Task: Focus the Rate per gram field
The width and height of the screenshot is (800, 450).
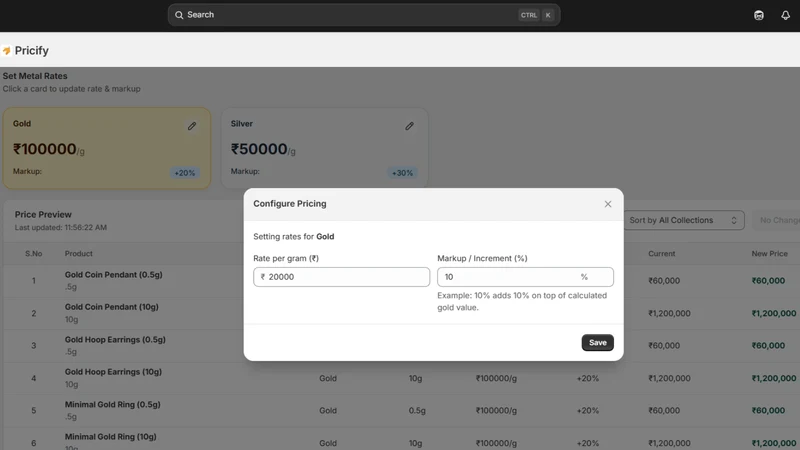Action: pyautogui.click(x=341, y=277)
